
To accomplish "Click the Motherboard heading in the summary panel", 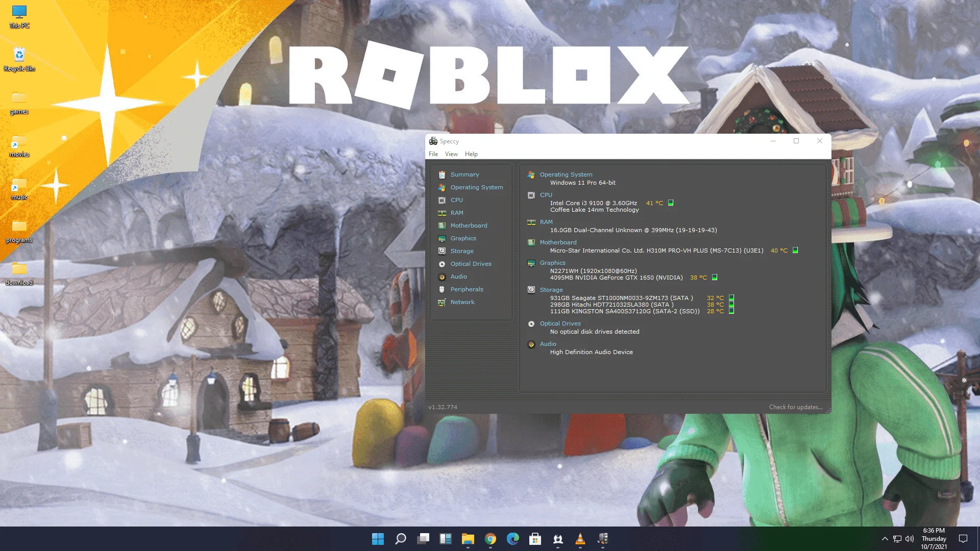I will (x=558, y=242).
